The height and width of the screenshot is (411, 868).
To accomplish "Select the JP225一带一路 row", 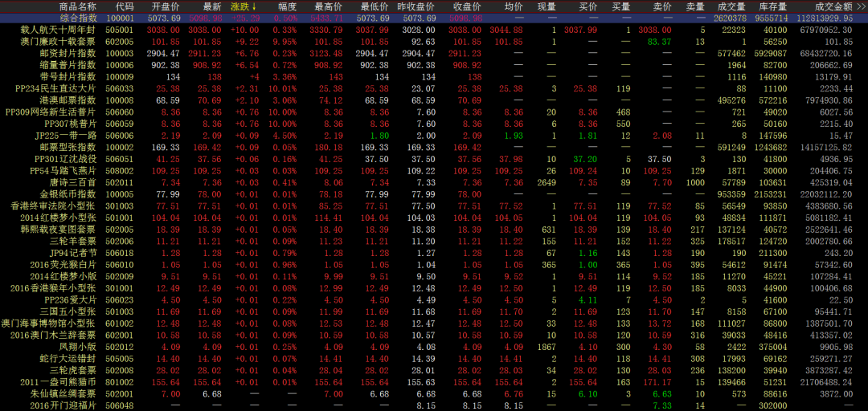I will pyautogui.click(x=434, y=135).
